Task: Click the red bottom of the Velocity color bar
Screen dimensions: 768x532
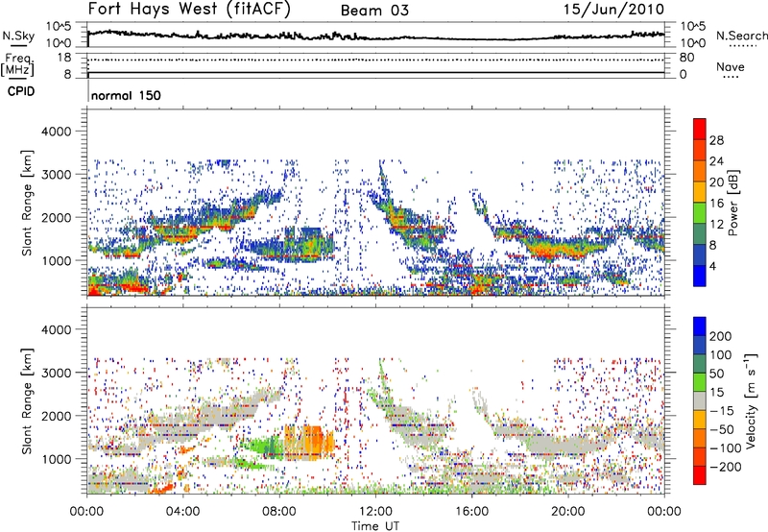Action: pos(700,475)
